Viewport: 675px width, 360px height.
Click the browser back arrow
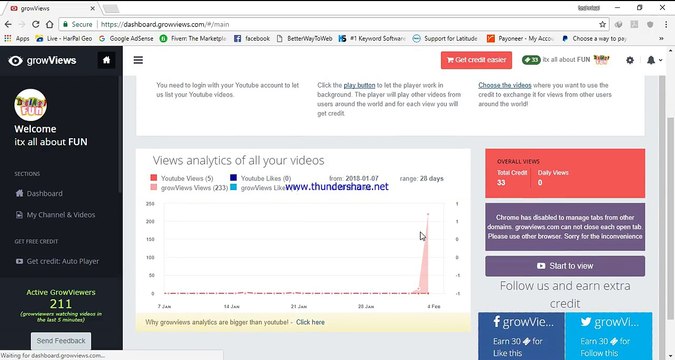(x=8, y=25)
